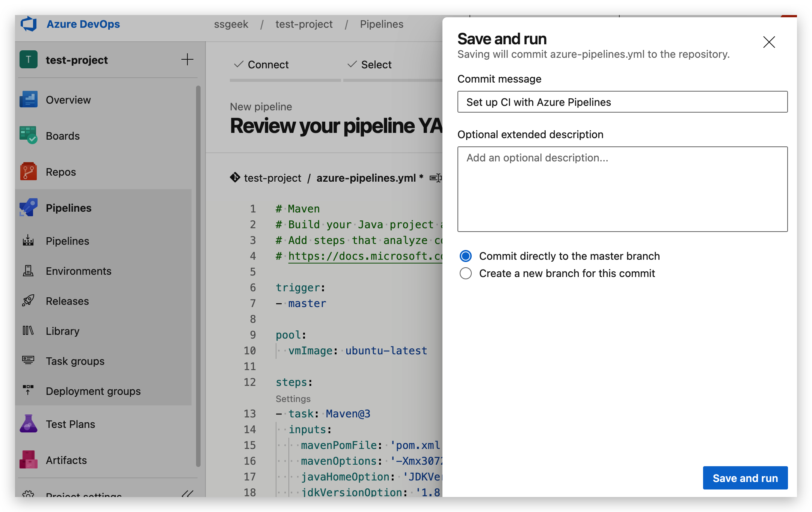Click 'trigger:' on line 6
This screenshot has height=512, width=812.
300,288
